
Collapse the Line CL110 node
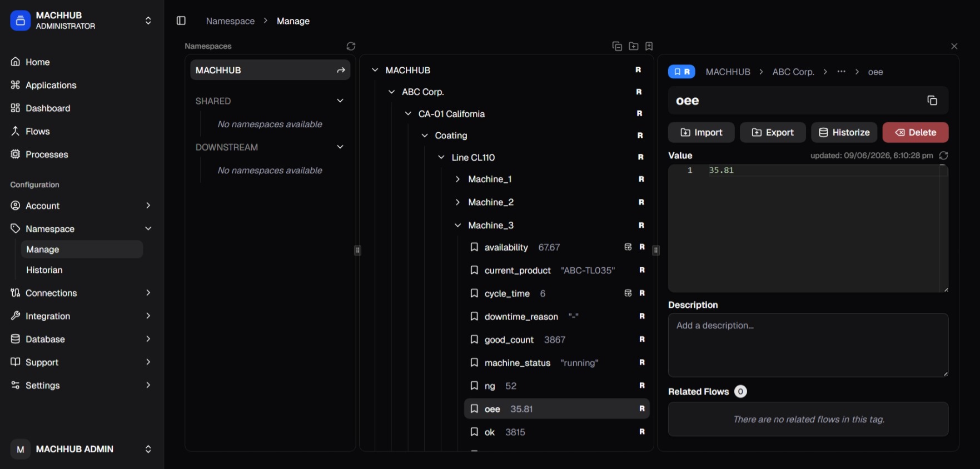coord(441,157)
